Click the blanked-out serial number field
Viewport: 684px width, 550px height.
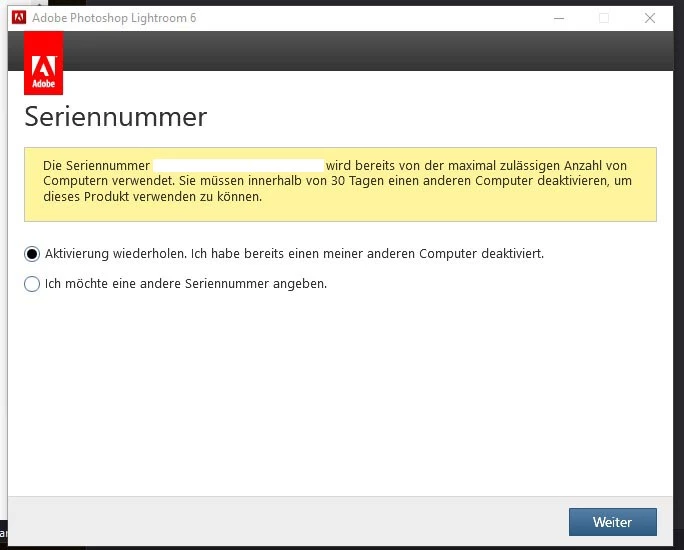coord(239,166)
